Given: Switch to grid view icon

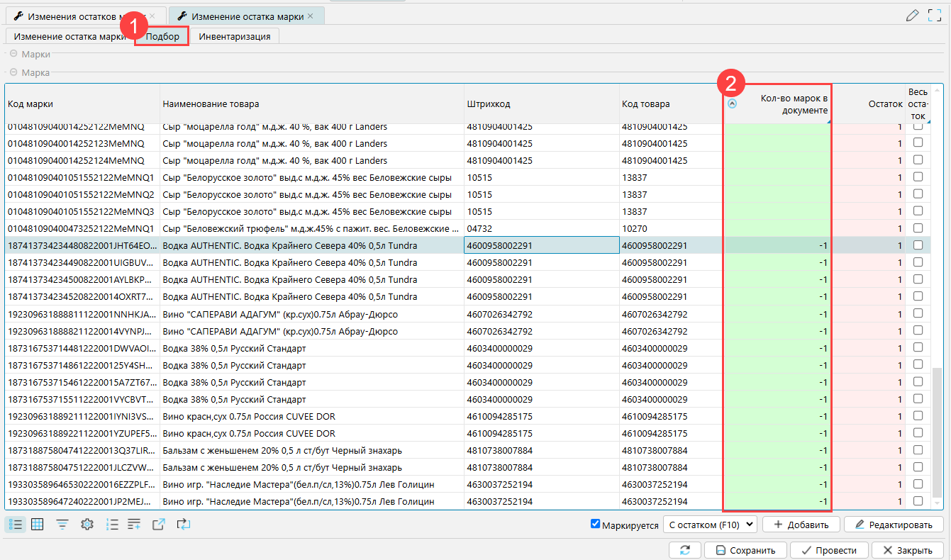Looking at the screenshot, I should pos(38,525).
